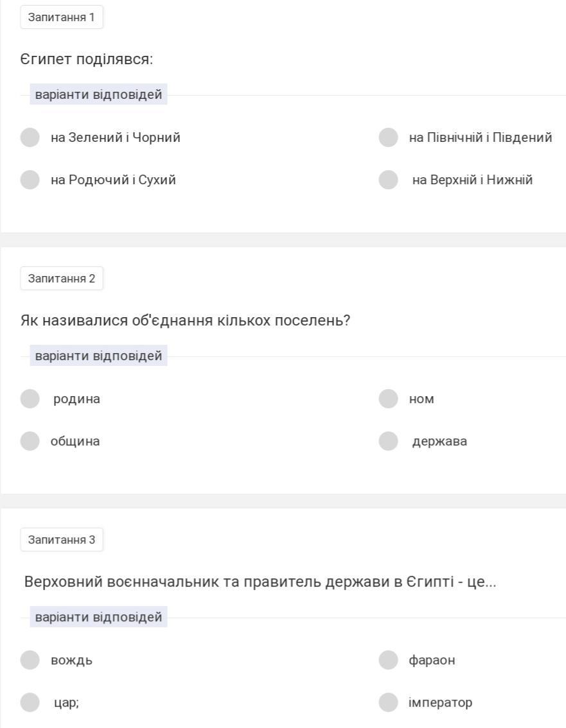Click the "Запитання 1" label

point(61,17)
